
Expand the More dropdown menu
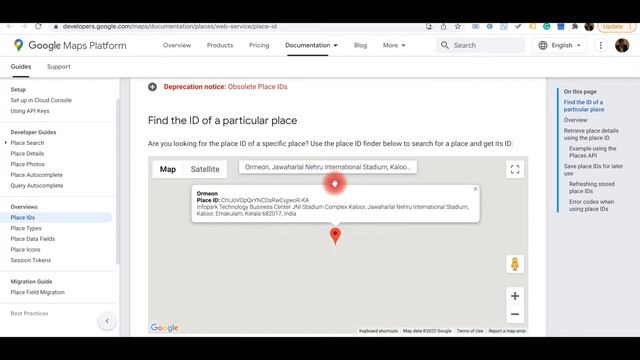click(394, 45)
